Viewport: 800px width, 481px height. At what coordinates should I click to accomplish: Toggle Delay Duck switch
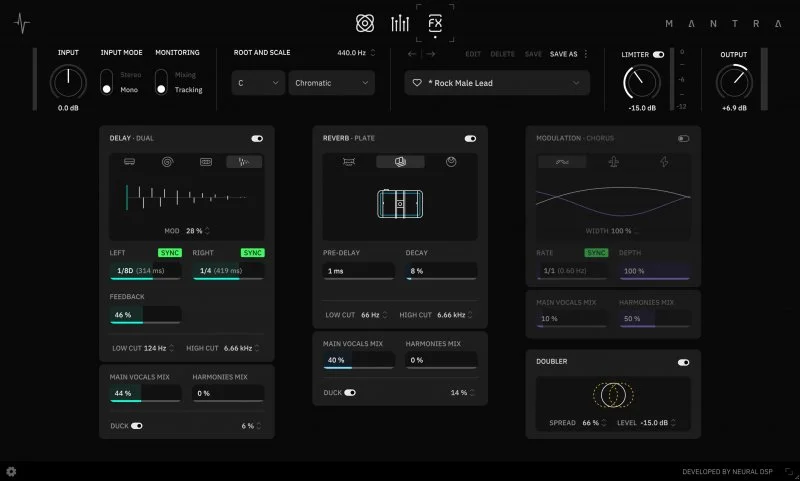tap(137, 426)
